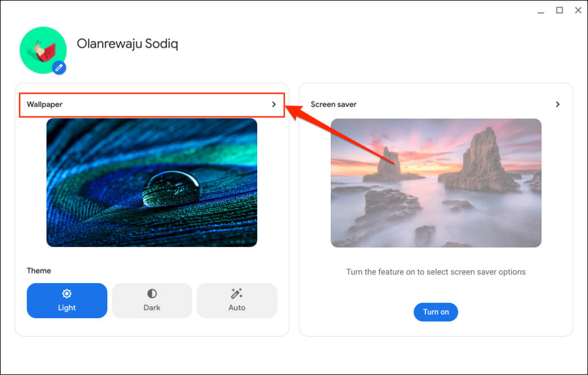Close the personalization window
This screenshot has width=588, height=375.
578,10
